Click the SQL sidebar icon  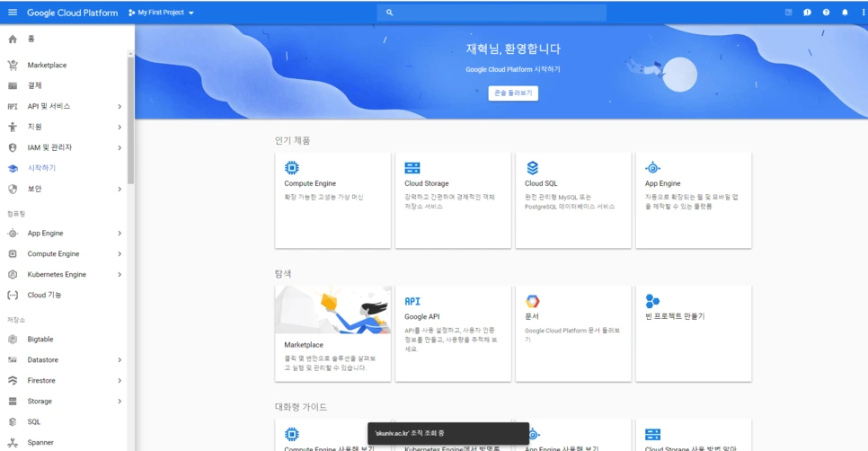click(x=13, y=421)
